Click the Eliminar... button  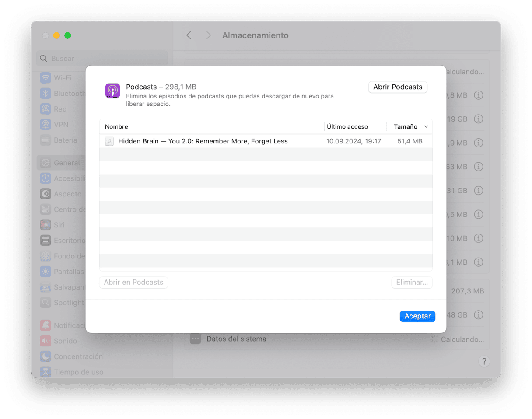pos(412,283)
